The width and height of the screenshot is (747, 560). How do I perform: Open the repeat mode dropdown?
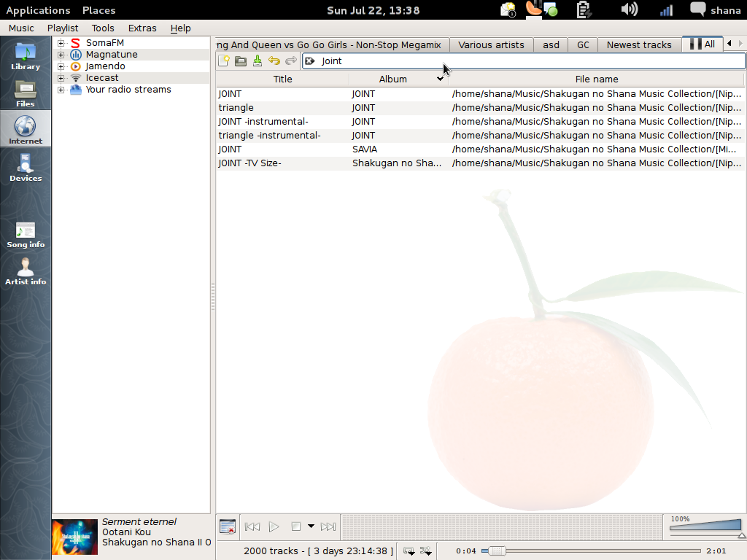point(409,551)
